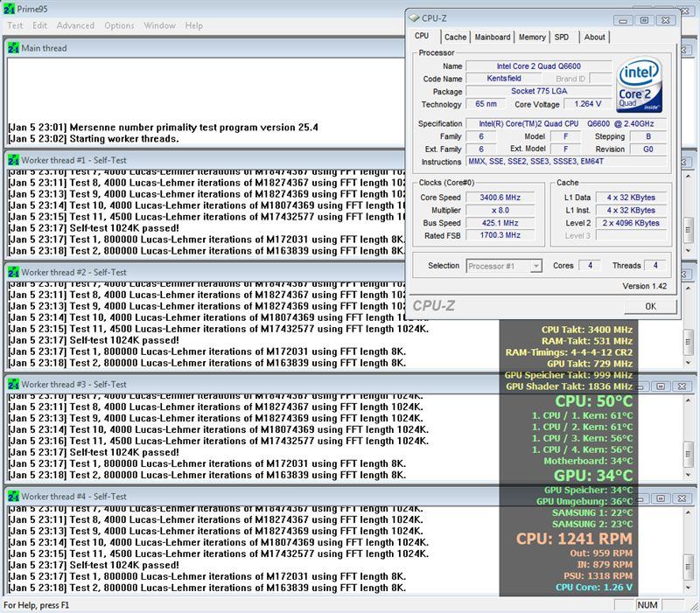This screenshot has height=613, width=700.
Task: Click the Prime95 title bar icon
Action: pos(9,9)
